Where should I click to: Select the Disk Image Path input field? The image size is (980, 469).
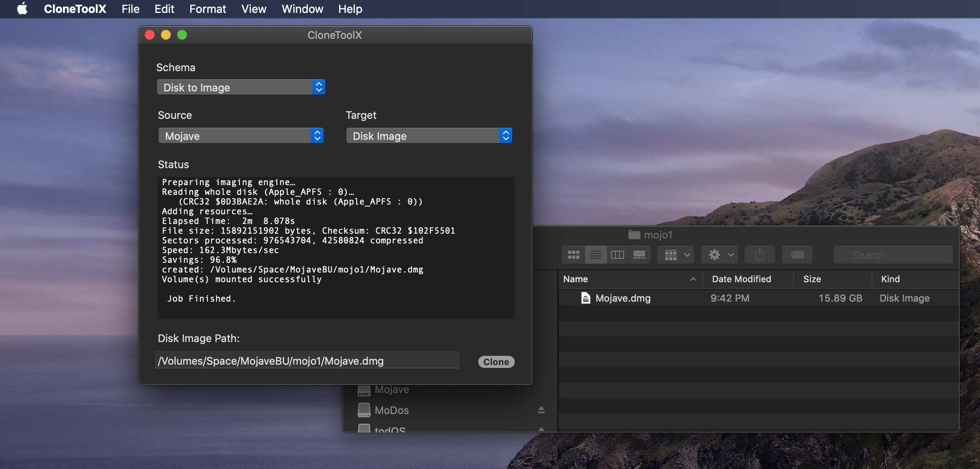click(x=306, y=361)
